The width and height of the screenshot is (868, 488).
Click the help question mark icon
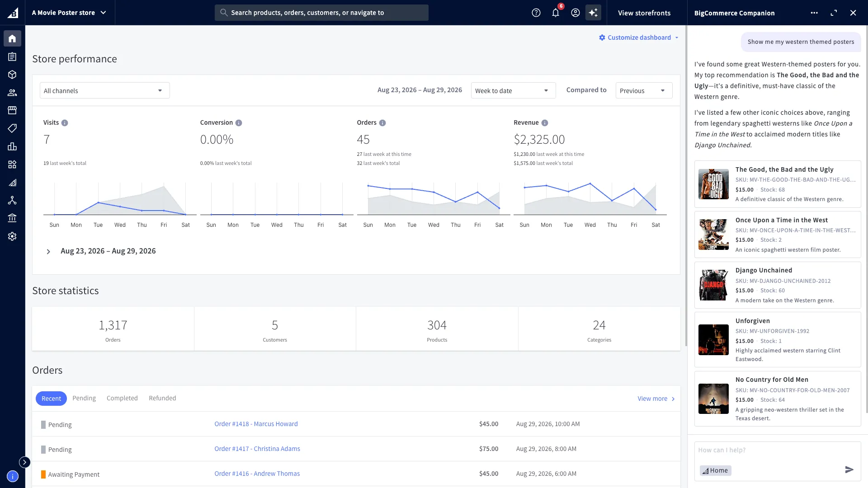(536, 13)
